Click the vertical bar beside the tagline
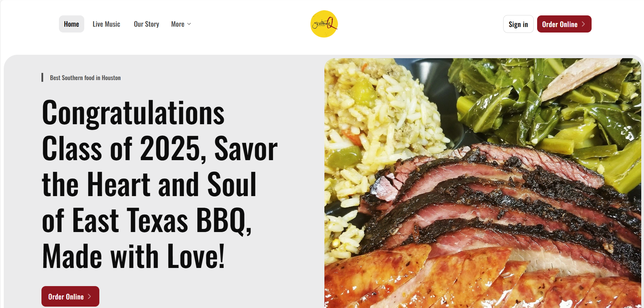The height and width of the screenshot is (308, 644). (42, 77)
